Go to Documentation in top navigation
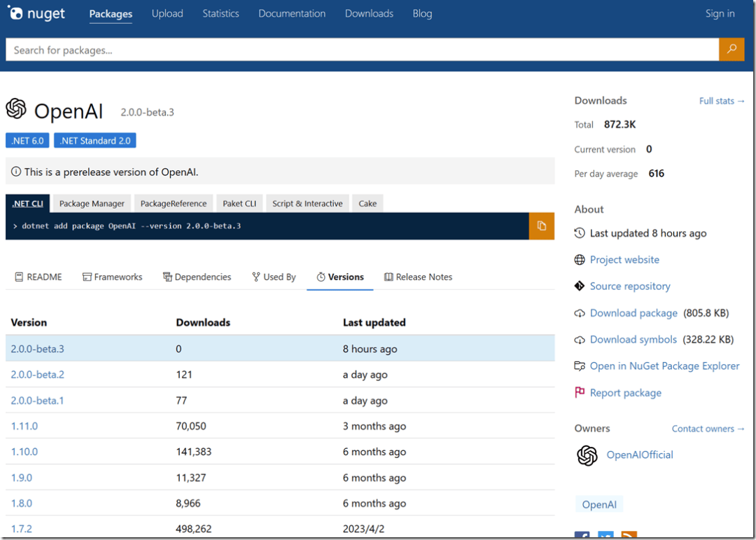 click(x=292, y=14)
